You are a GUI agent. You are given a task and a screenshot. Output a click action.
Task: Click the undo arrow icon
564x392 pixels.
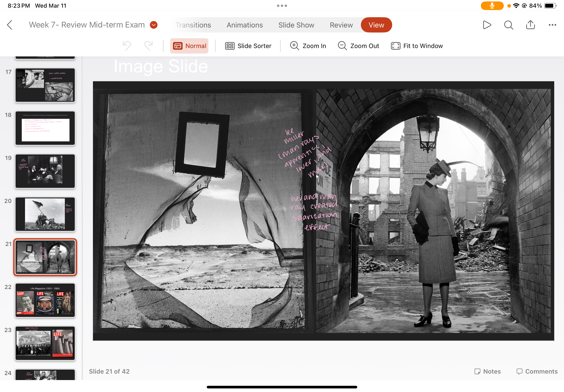click(x=127, y=46)
